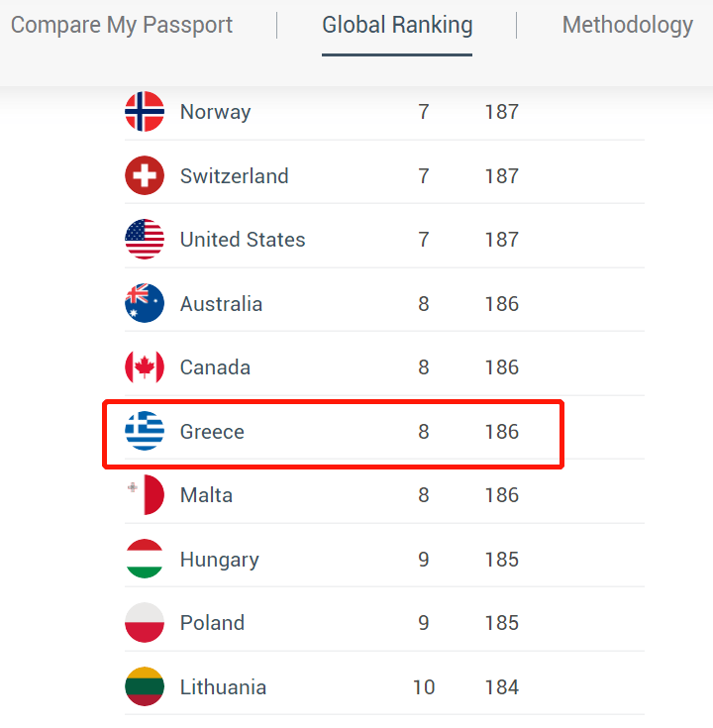Open the Switzerland country link
Image resolution: width=713 pixels, height=728 pixels.
point(234,176)
